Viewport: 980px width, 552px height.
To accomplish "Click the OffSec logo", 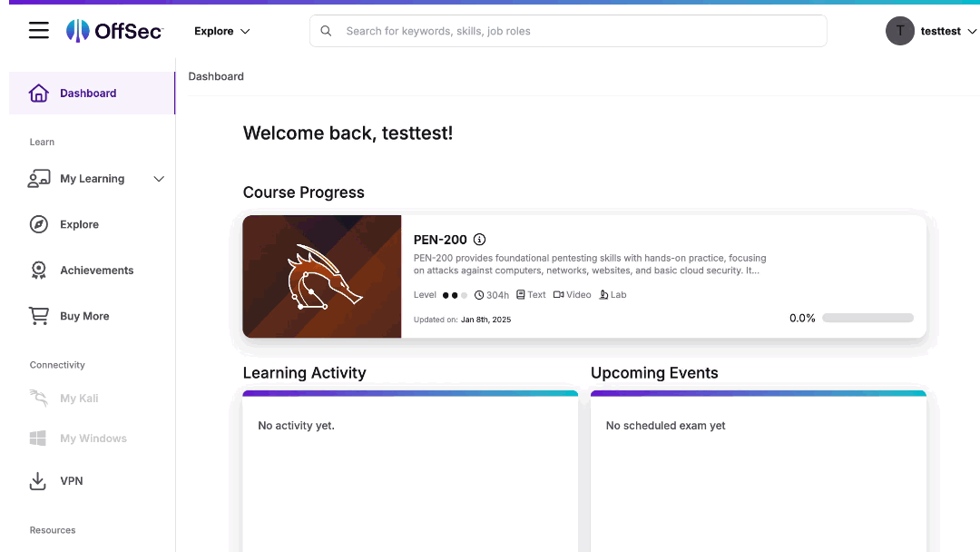I will (114, 31).
